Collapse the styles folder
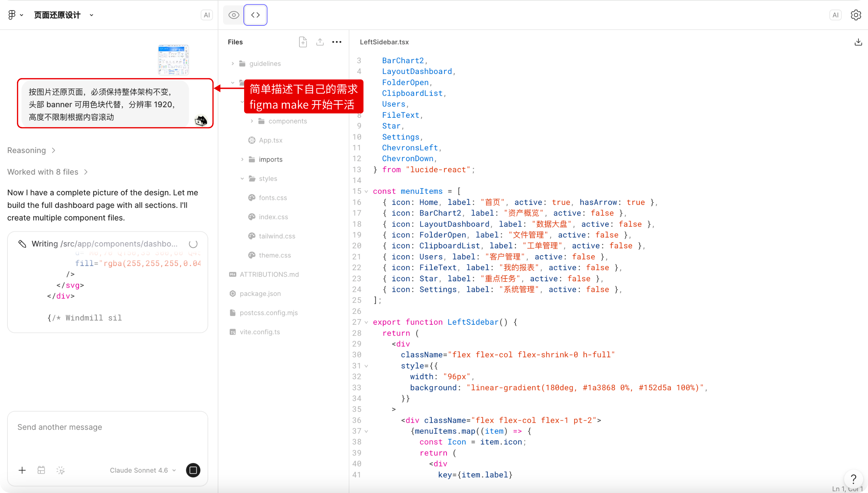Screen dimensions: 868x493 [x=242, y=178]
